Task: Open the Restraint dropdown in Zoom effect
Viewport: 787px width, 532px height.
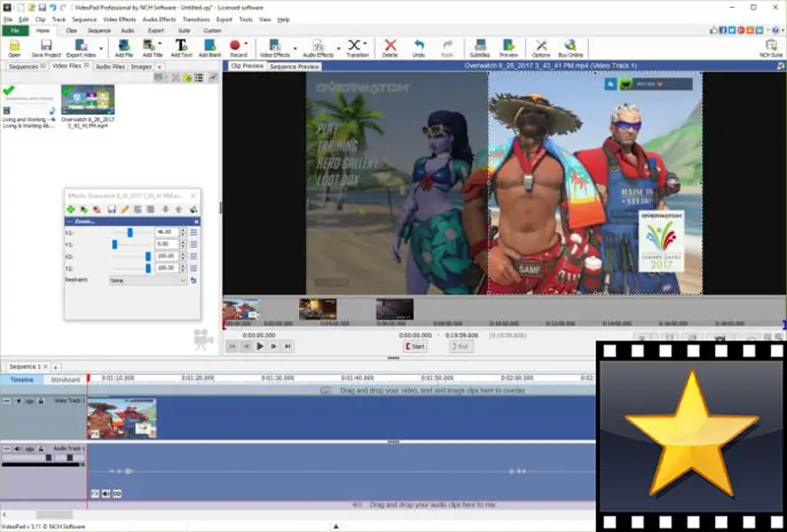Action: [x=148, y=280]
